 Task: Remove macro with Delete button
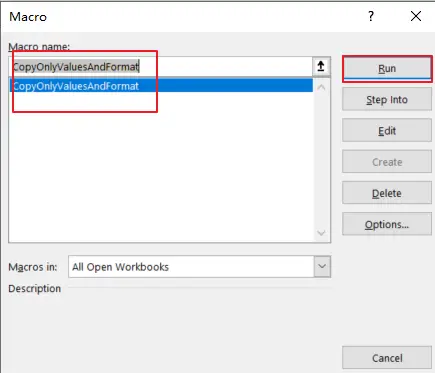click(x=387, y=193)
